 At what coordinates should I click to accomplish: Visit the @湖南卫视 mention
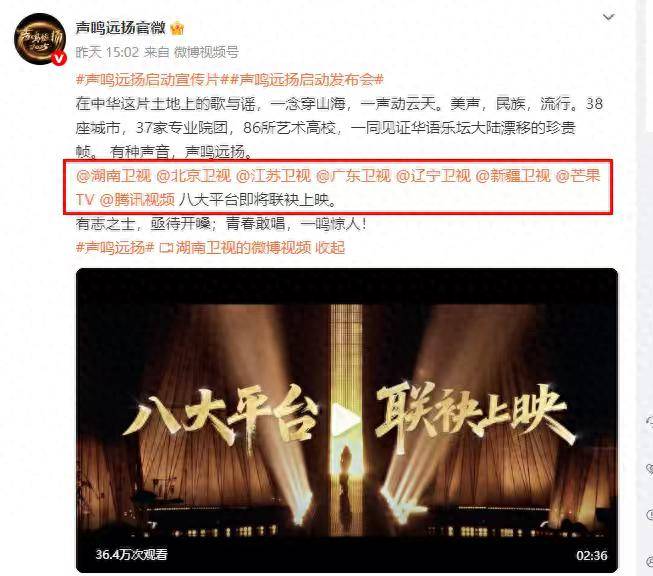[114, 176]
